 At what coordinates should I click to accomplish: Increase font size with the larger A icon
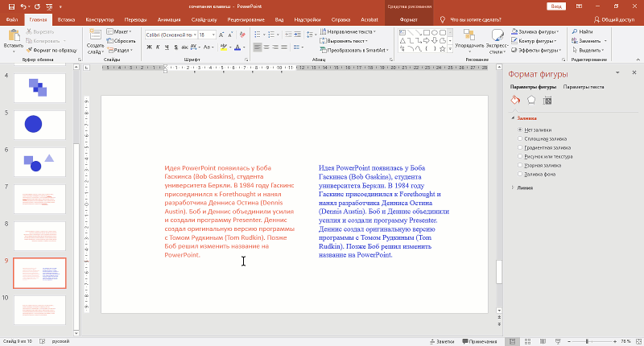click(221, 35)
